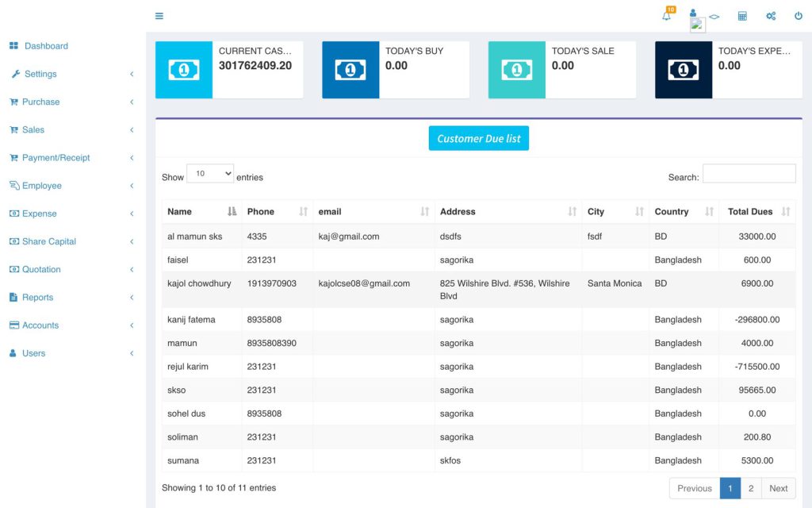
Task: Click the power logout icon
Action: coord(798,15)
